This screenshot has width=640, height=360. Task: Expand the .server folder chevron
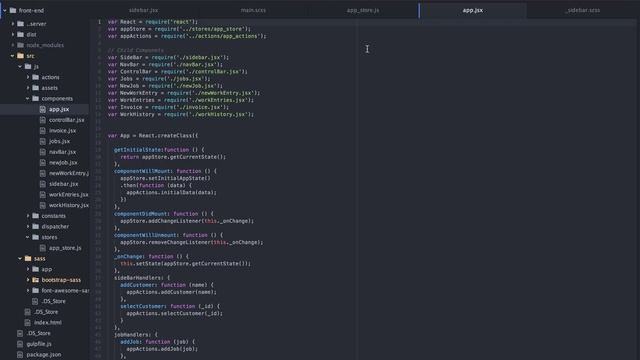(13, 24)
